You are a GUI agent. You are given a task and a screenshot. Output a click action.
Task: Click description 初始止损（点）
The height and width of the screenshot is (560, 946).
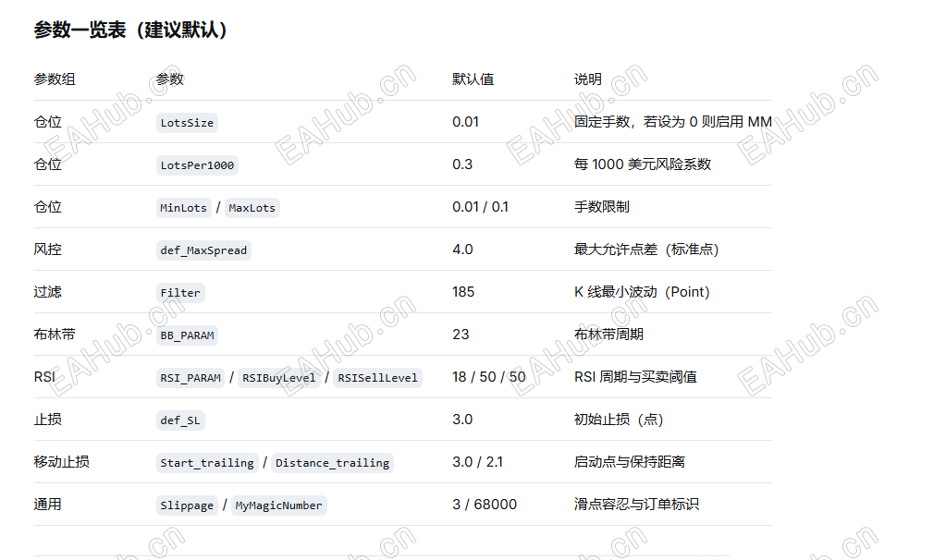pyautogui.click(x=619, y=419)
